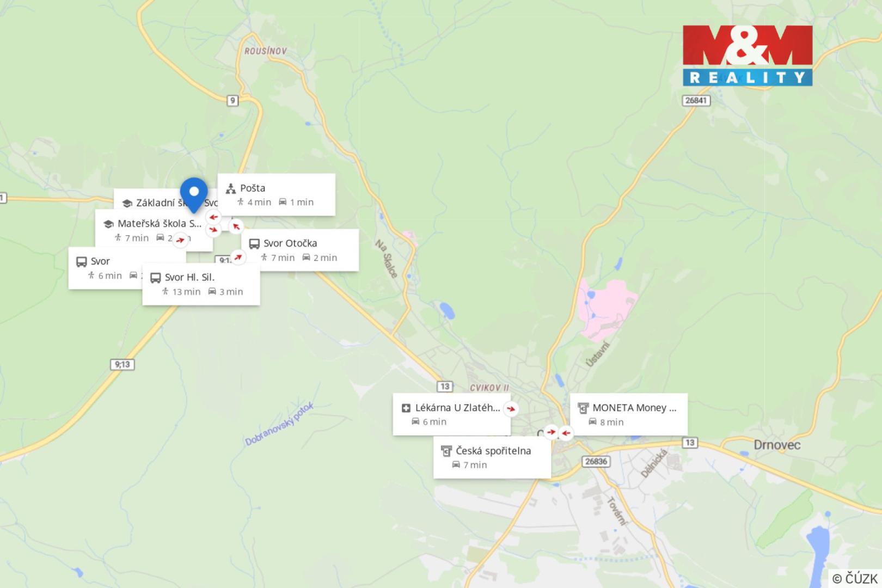Screen dimensions: 882x588
Task: Click the bus icon beside Svor Otočka
Action: click(254, 244)
